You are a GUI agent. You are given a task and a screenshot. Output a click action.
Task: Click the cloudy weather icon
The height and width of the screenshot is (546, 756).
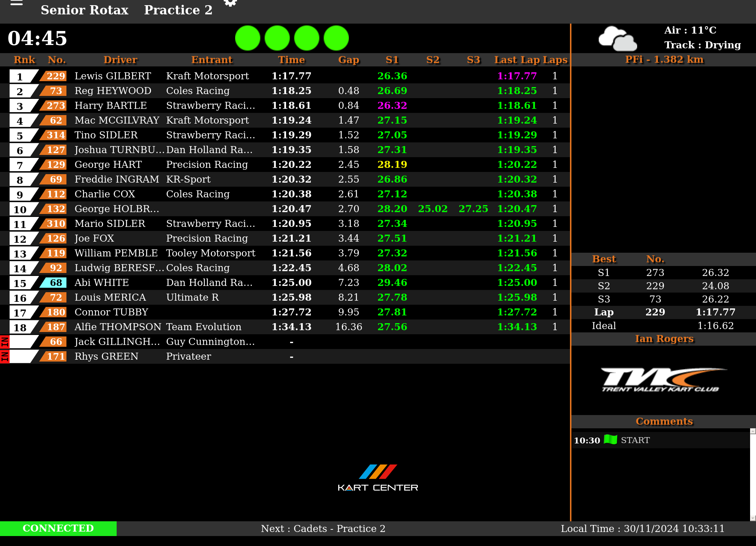pos(617,39)
